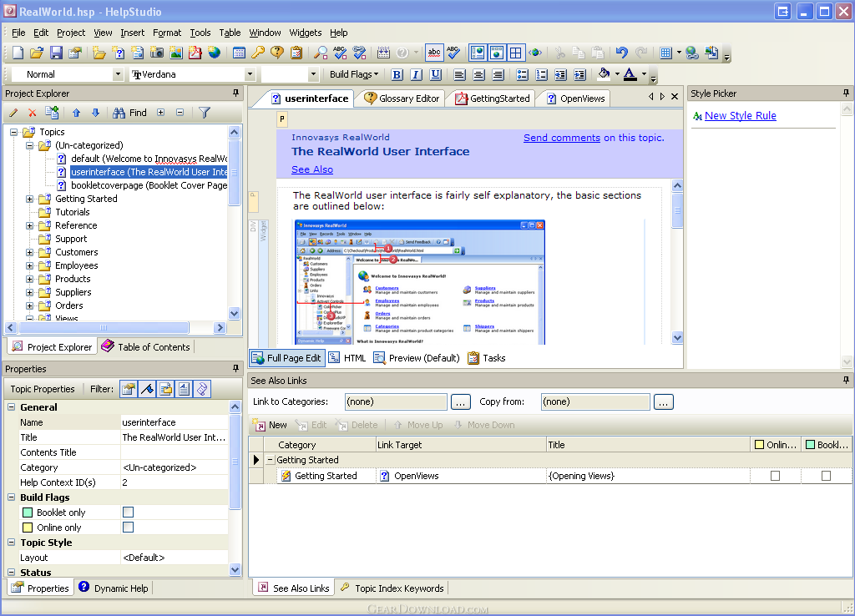The width and height of the screenshot is (855, 616).
Task: Click the embedded RealWorld screenshot image
Action: point(419,282)
